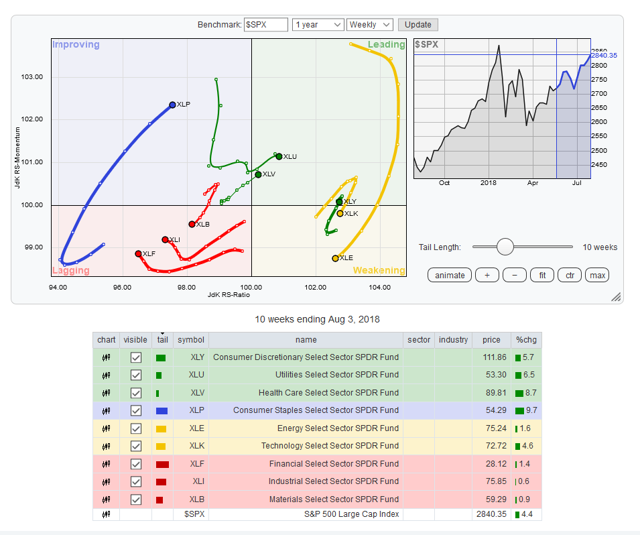
Task: Open chart icon for XLB row
Action: tap(106, 499)
